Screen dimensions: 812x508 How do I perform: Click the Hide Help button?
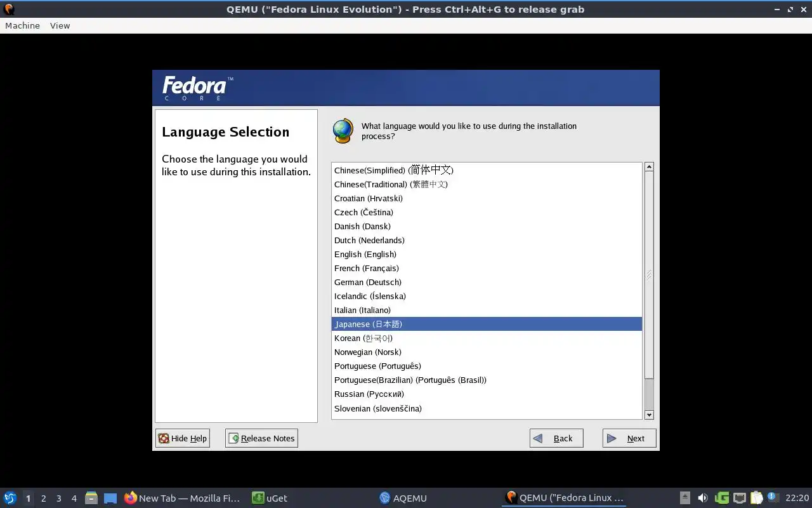coord(183,438)
